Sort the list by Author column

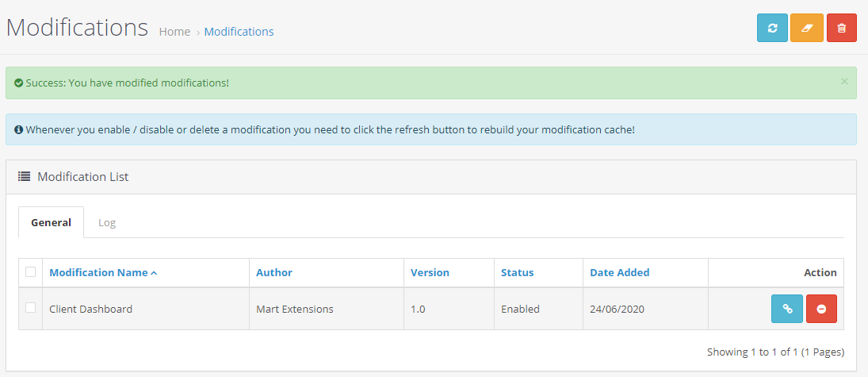[273, 272]
